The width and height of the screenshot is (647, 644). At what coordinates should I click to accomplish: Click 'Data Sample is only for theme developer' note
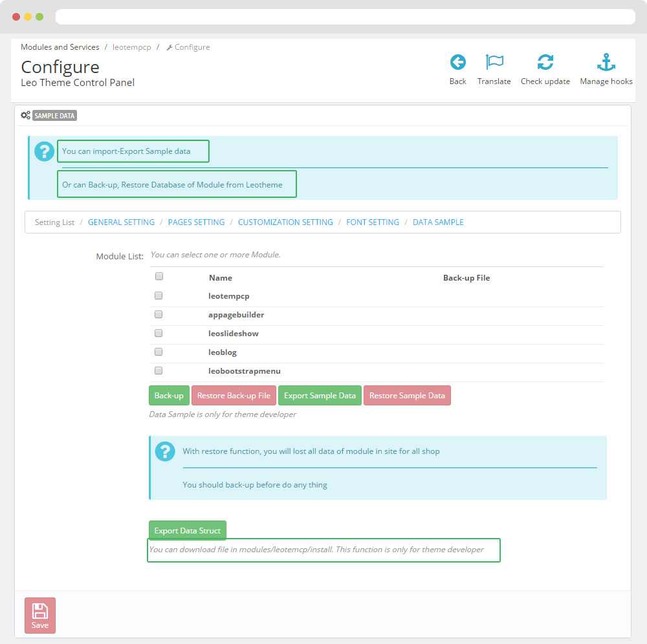tap(223, 414)
